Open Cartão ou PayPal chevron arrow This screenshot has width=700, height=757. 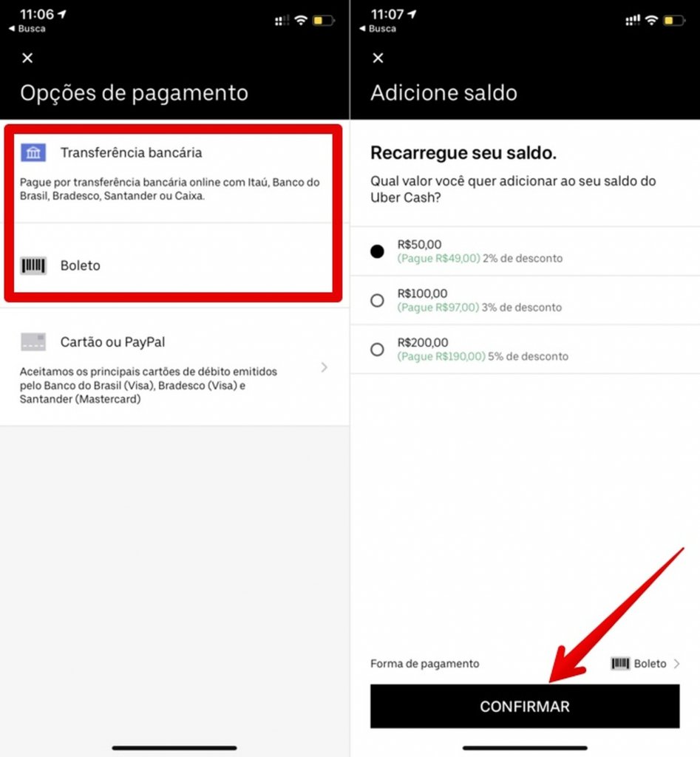[324, 367]
